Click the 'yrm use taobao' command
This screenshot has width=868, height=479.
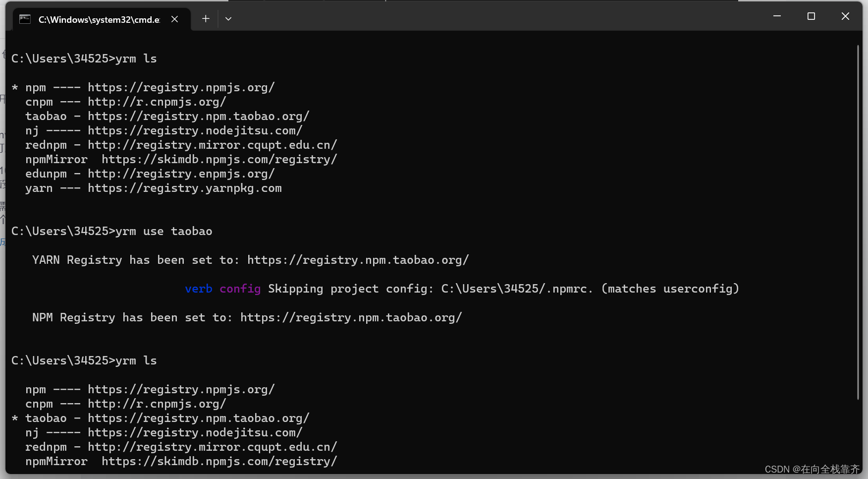point(112,232)
